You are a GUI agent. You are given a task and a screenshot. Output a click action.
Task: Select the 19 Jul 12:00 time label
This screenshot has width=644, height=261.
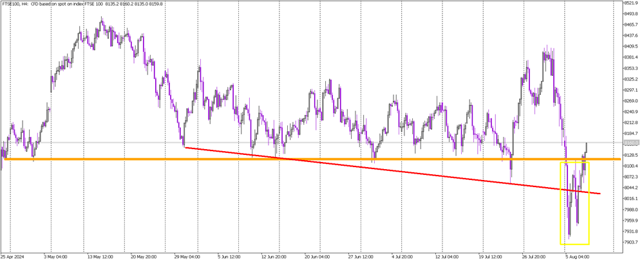click(x=491, y=258)
